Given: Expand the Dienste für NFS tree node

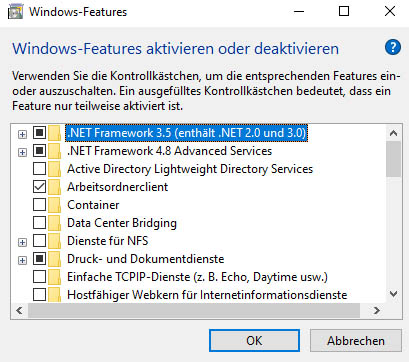Looking at the screenshot, I should (22, 242).
